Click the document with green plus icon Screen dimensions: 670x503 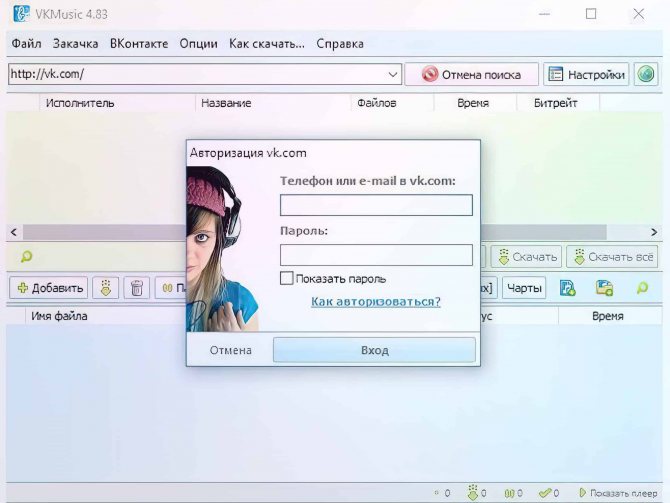[567, 288]
